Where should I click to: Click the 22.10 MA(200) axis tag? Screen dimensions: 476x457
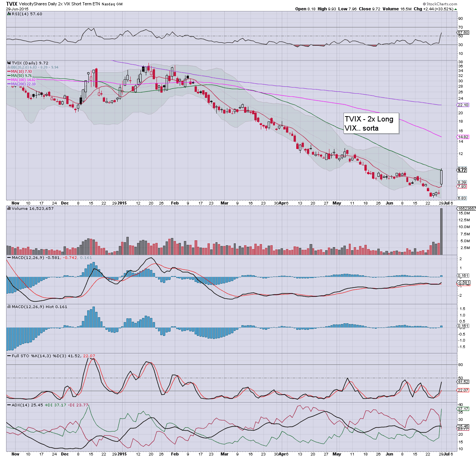(463, 105)
